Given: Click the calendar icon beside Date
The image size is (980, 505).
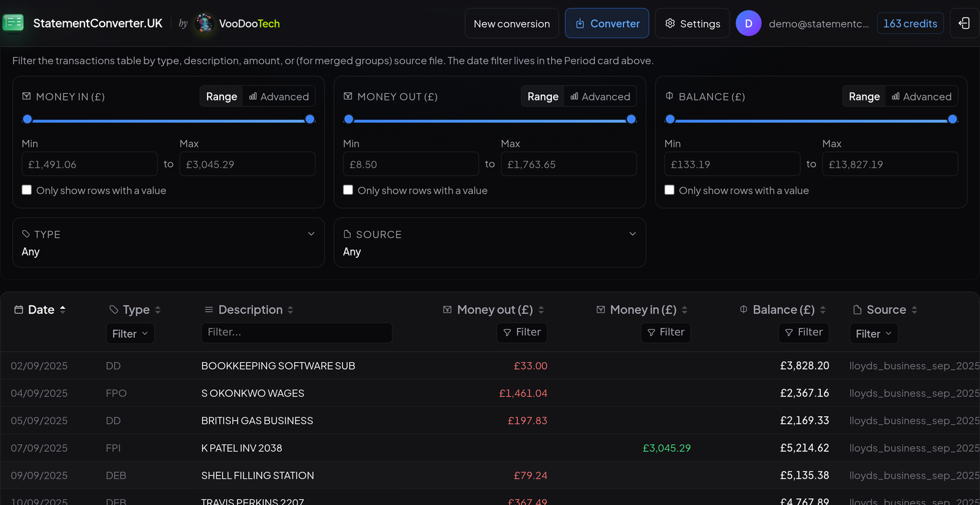Looking at the screenshot, I should (19, 309).
